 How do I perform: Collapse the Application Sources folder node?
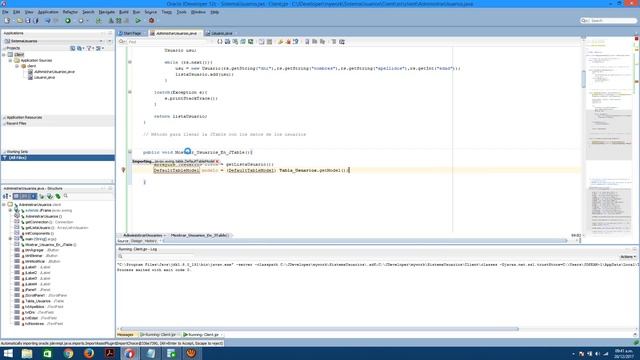point(11,60)
